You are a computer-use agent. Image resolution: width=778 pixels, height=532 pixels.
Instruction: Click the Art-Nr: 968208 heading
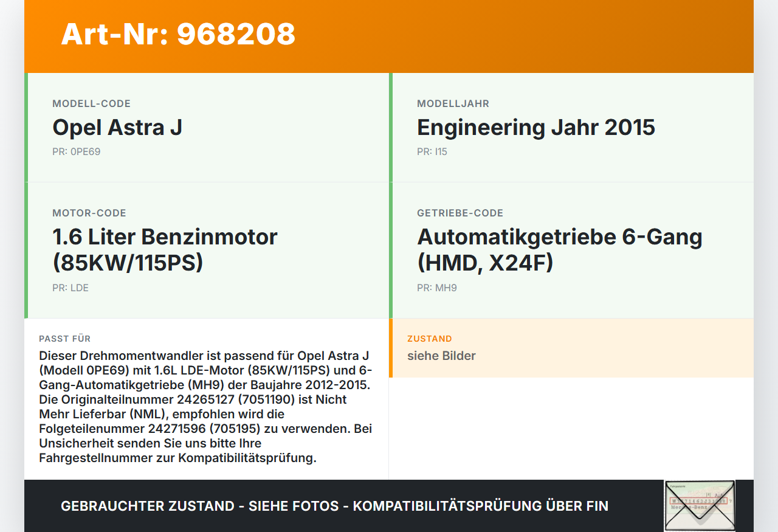(x=178, y=34)
